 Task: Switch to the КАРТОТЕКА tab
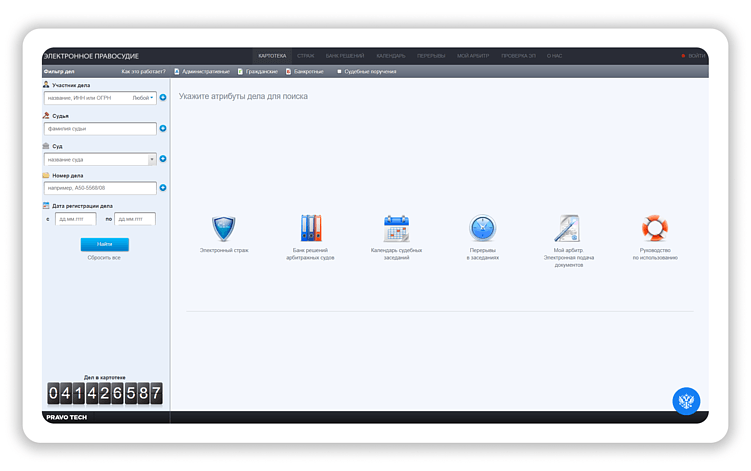pos(272,56)
